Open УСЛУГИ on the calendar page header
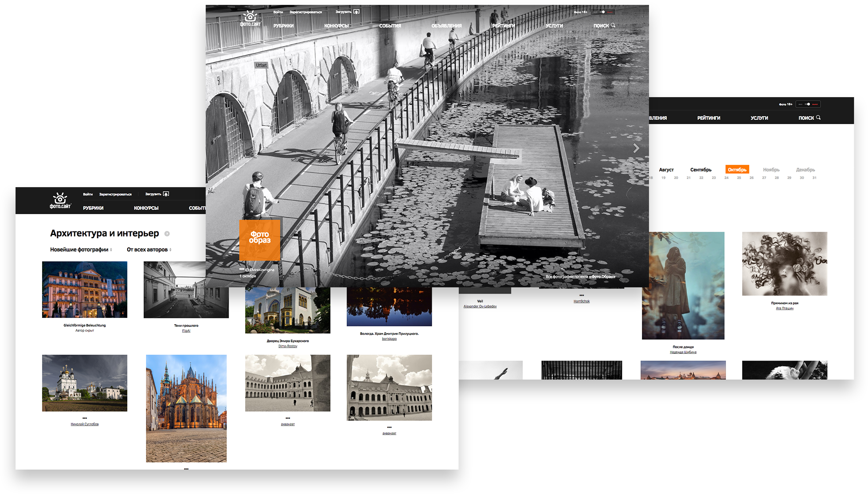This screenshot has width=868, height=494. [x=759, y=118]
